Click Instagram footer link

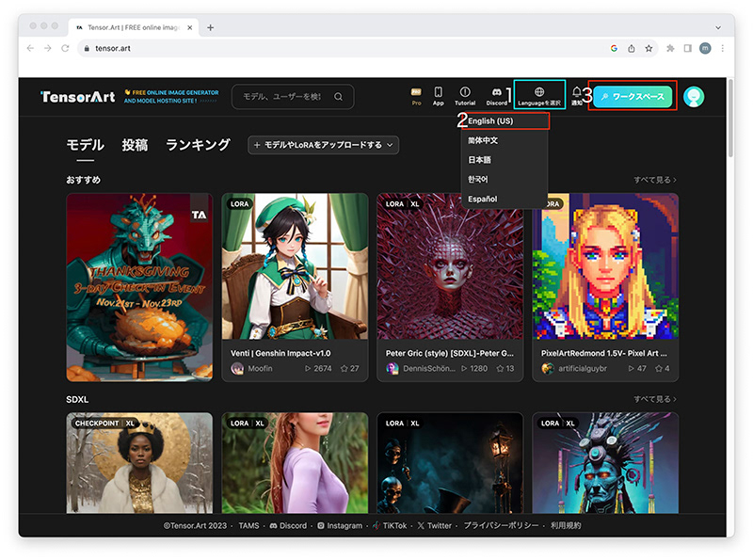(x=340, y=525)
